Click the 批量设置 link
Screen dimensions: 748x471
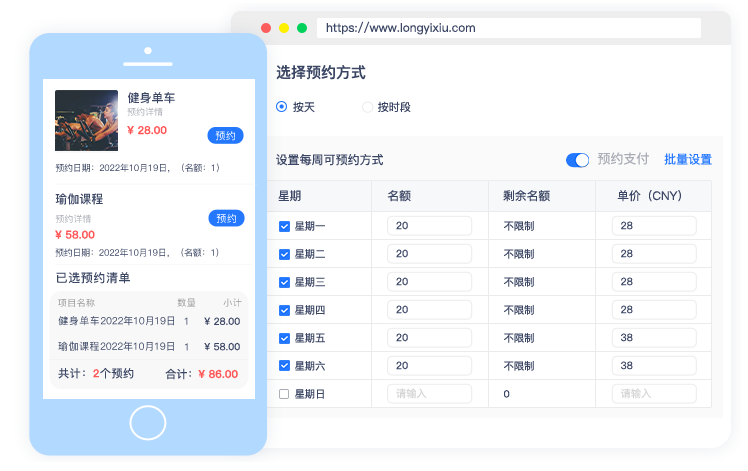point(688,160)
